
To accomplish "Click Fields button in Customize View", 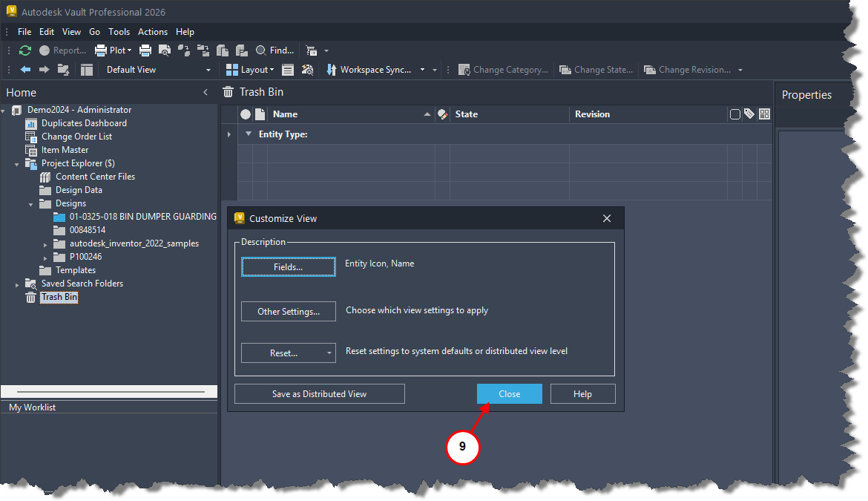I will click(x=289, y=267).
